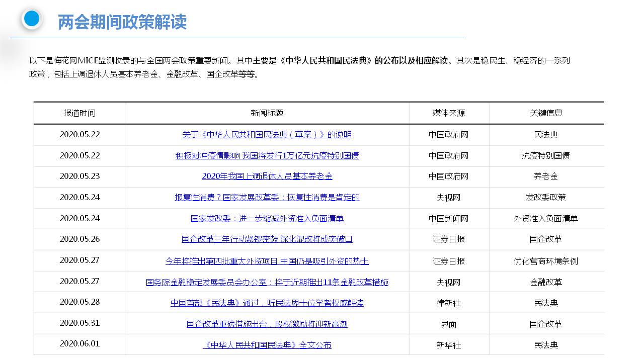This screenshot has height=362, width=644.
Task: Click the 报复性消费 news headline link
Action: (x=267, y=198)
